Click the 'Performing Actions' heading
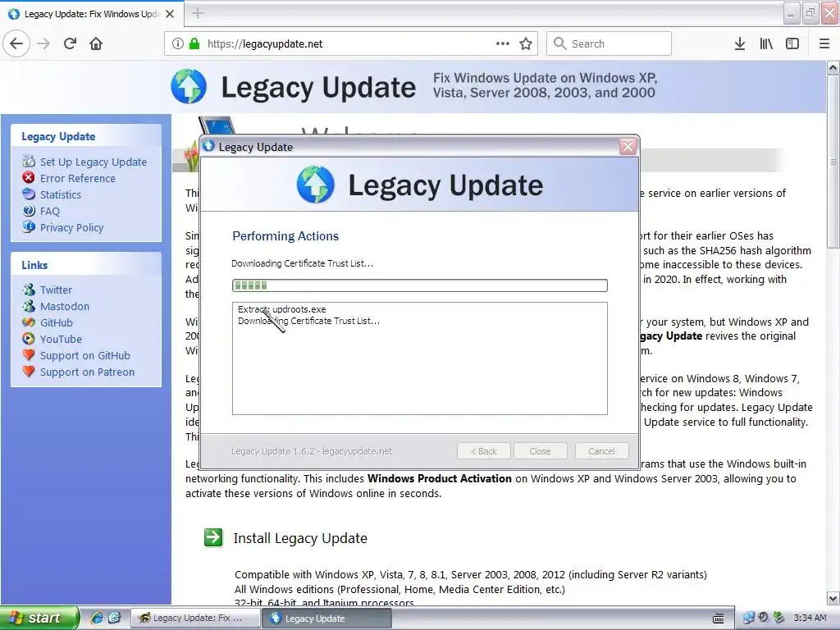 coord(285,235)
